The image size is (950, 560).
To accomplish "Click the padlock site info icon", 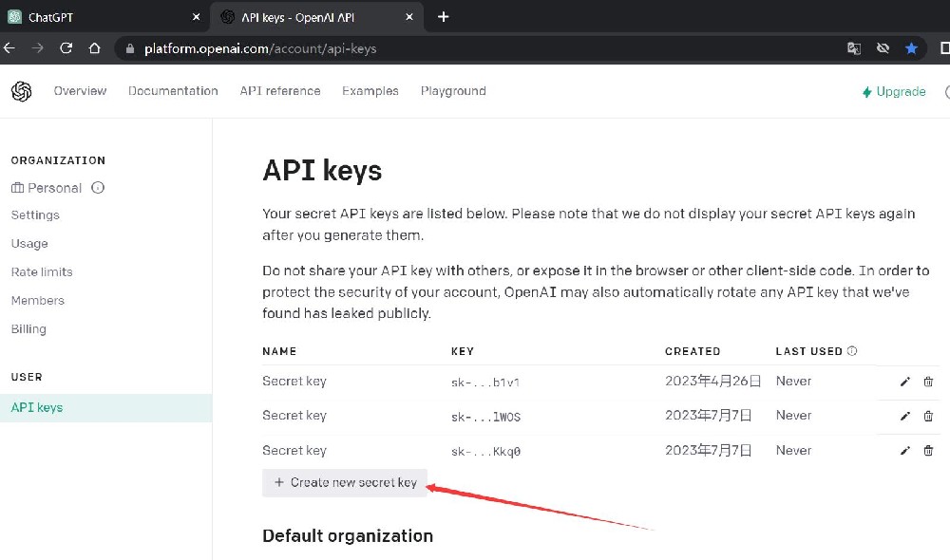I will [x=129, y=49].
